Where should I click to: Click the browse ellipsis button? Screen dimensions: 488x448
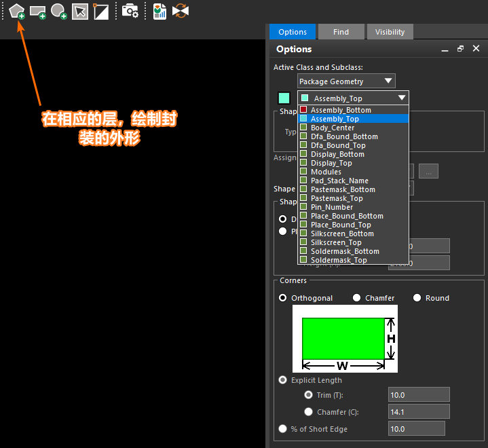(x=428, y=171)
